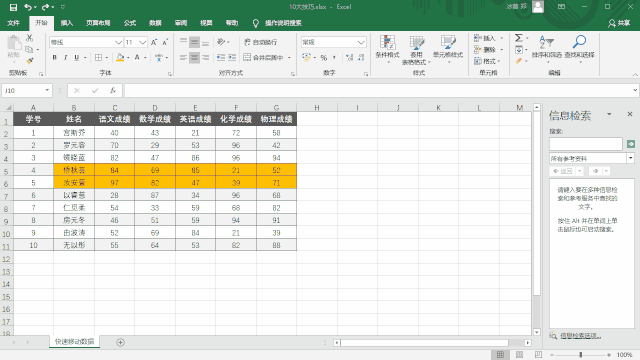640x360 pixels.
Task: Click the Format Painter brush icon
Action: pos(29,61)
